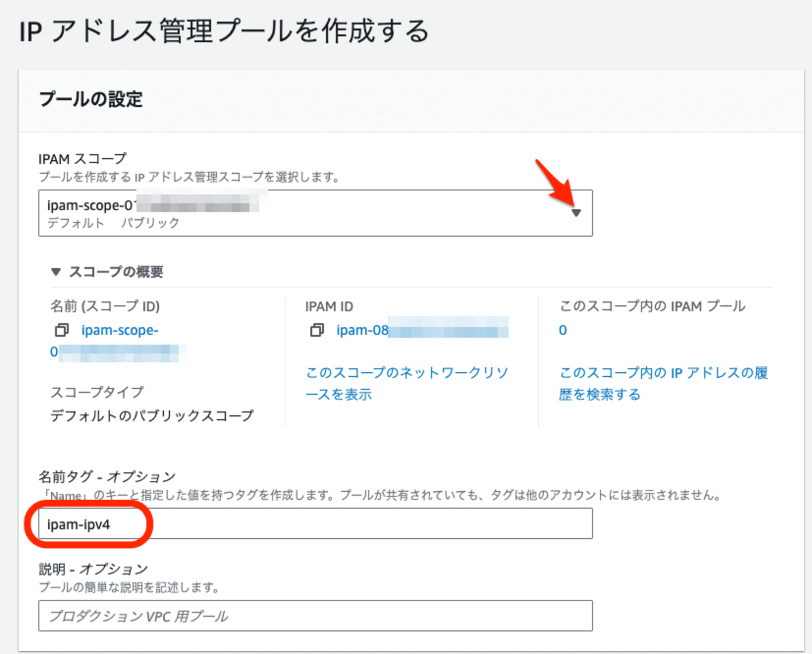Copy the scope ID with copy icon
This screenshot has width=812, height=654.
click(x=62, y=330)
